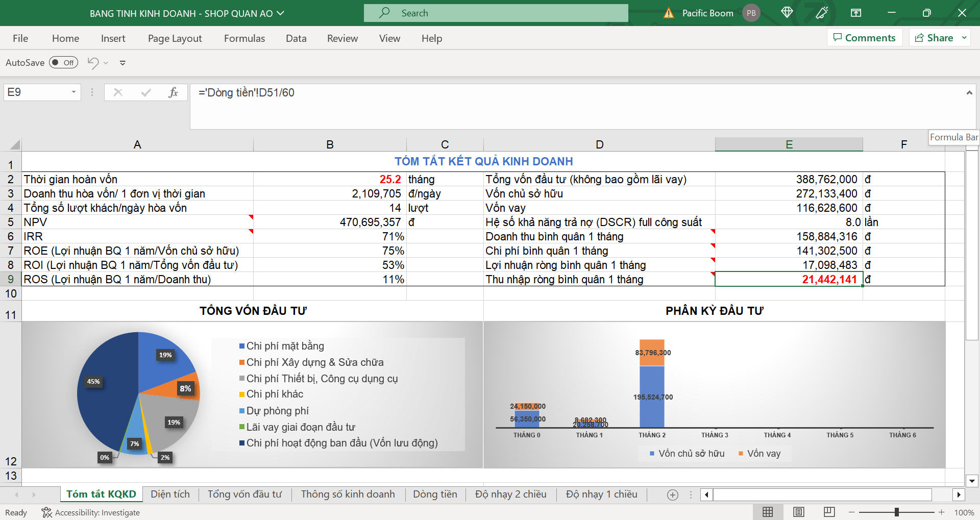This screenshot has width=980, height=520.
Task: Select Normal view grid icon
Action: (768, 512)
